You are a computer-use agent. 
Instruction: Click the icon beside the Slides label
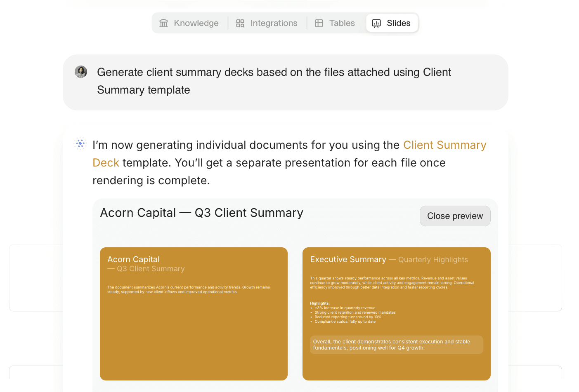pos(376,23)
